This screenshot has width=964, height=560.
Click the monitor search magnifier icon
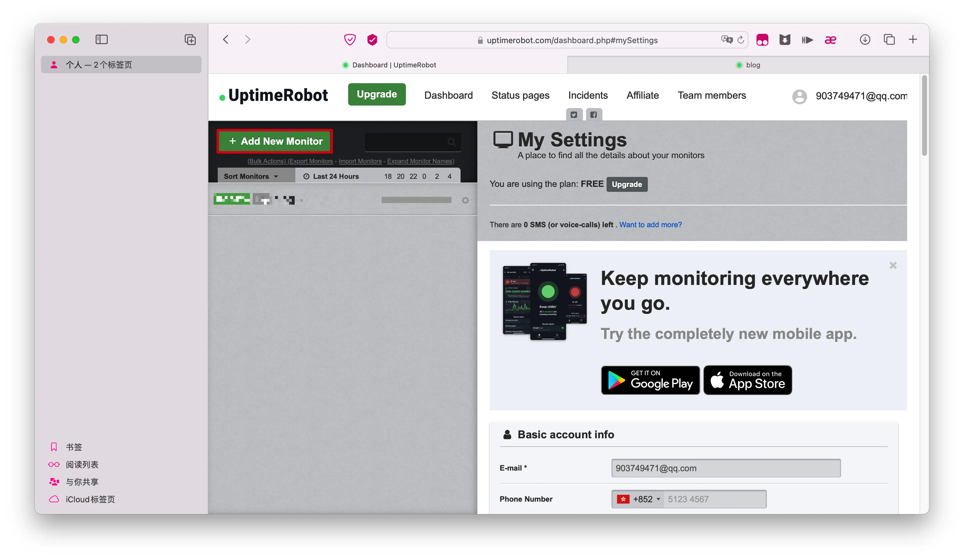[451, 142]
